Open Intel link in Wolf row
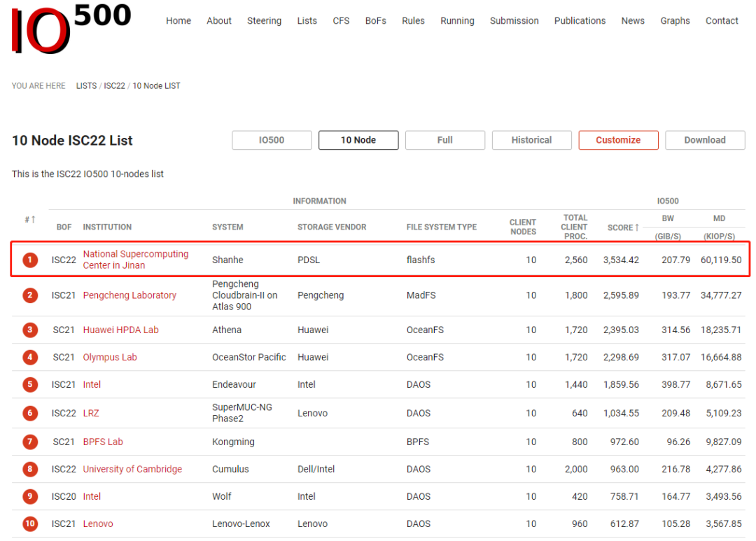The width and height of the screenshot is (756, 541). [x=92, y=496]
